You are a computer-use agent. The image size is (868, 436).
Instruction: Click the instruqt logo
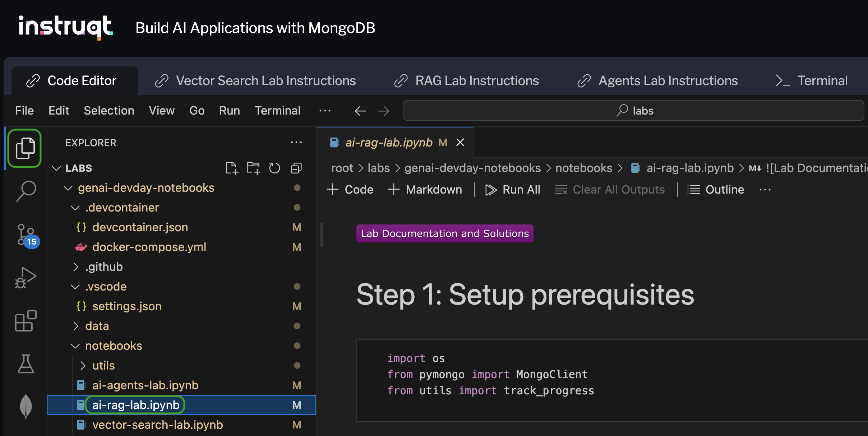[66, 27]
